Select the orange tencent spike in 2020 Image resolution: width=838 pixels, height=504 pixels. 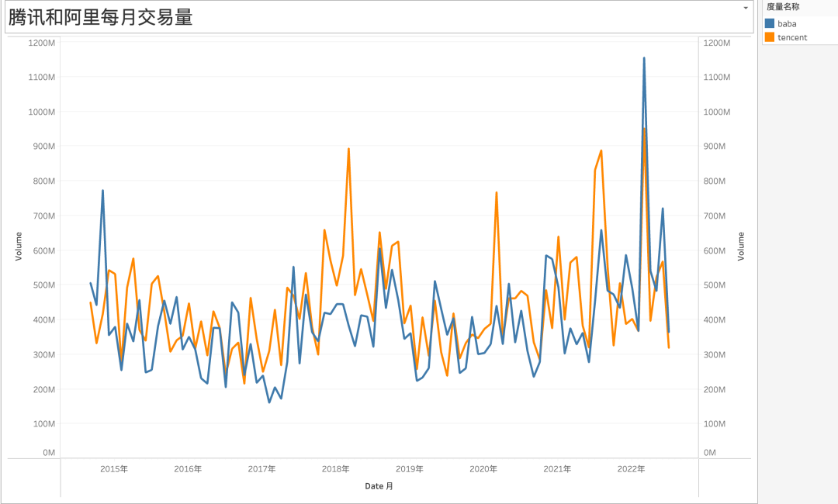pyautogui.click(x=497, y=193)
